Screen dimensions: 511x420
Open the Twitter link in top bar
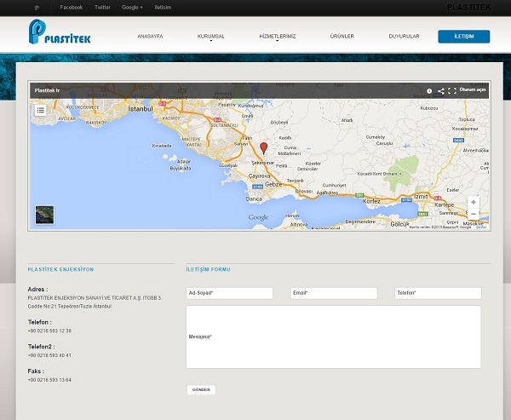point(102,7)
